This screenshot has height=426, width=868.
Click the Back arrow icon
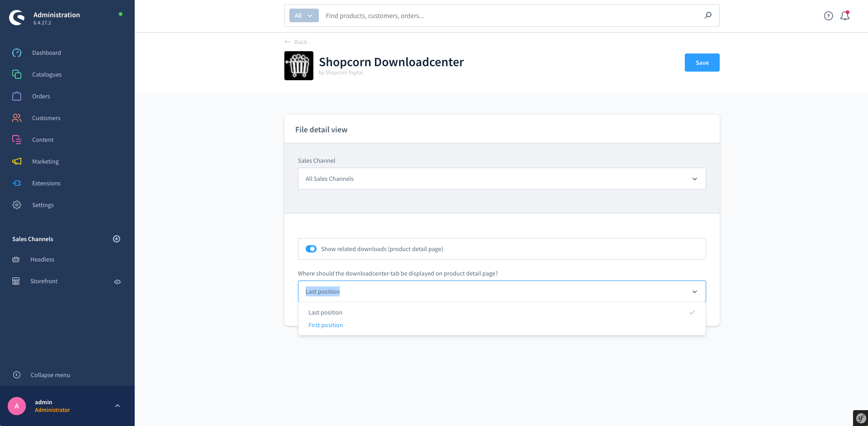pyautogui.click(x=288, y=42)
